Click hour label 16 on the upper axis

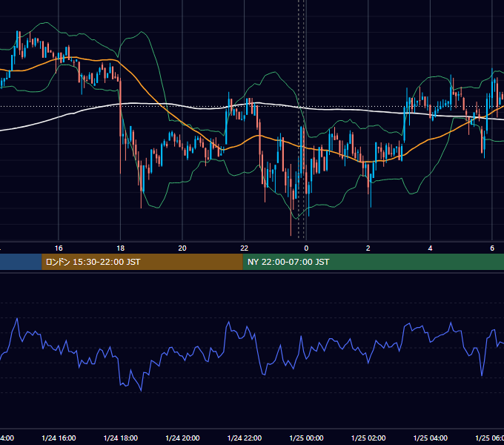(x=59, y=248)
